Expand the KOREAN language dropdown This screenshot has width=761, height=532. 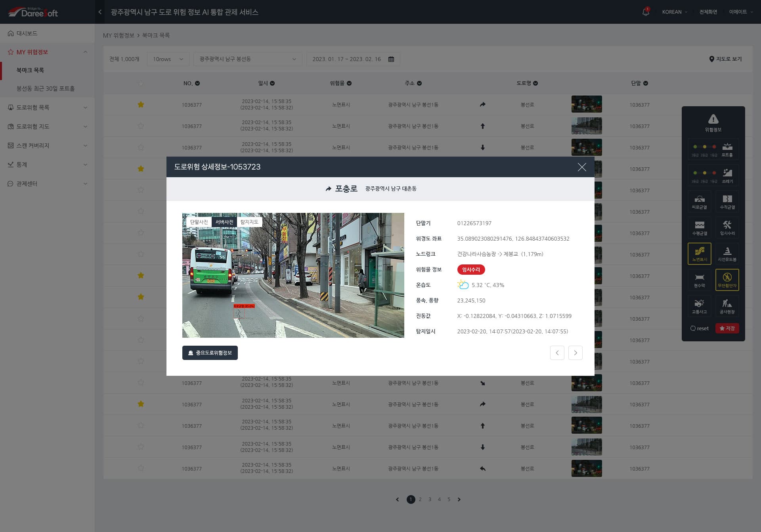coord(675,12)
